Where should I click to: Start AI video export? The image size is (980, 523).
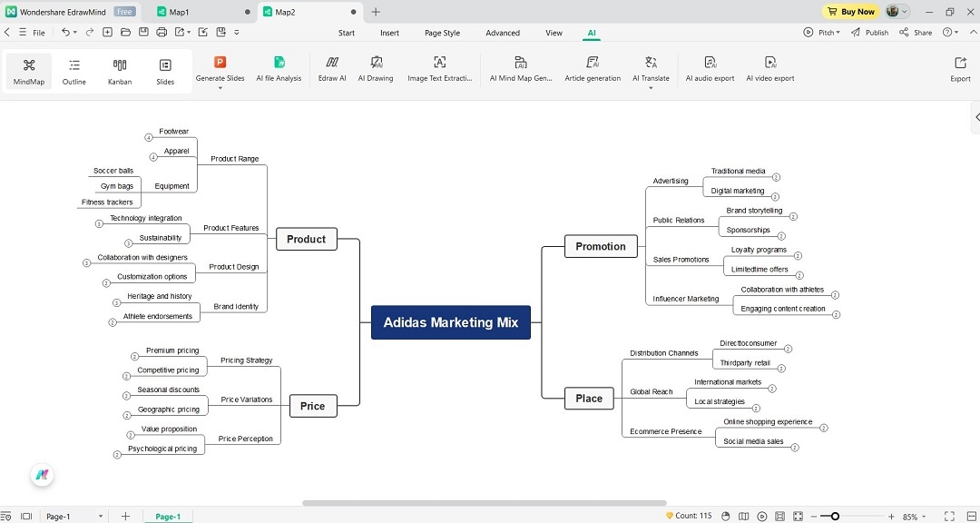(770, 69)
